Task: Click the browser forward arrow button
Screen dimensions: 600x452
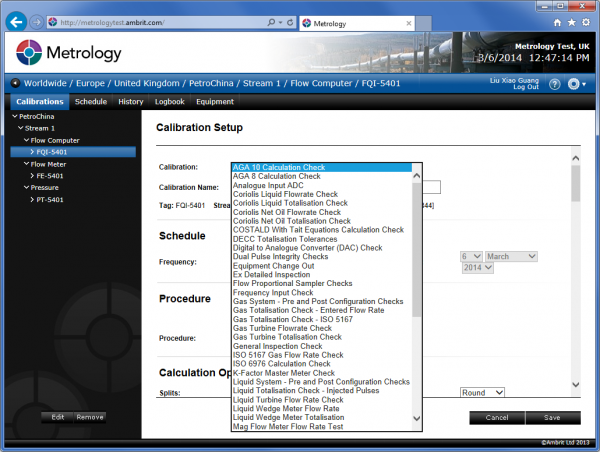Action: click(36, 22)
